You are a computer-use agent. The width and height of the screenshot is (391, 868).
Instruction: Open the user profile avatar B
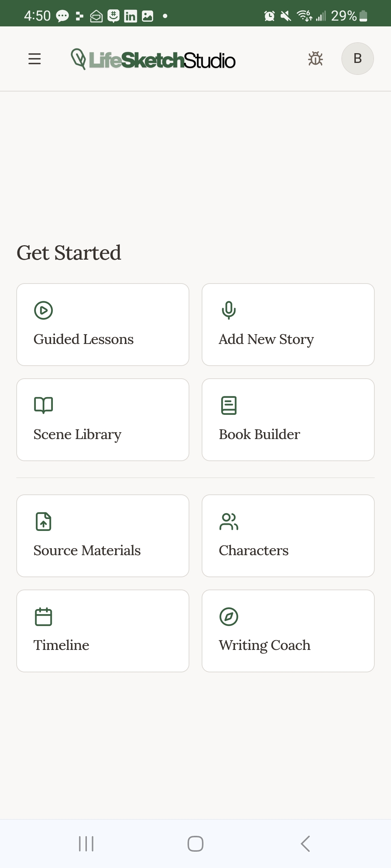pyautogui.click(x=357, y=59)
